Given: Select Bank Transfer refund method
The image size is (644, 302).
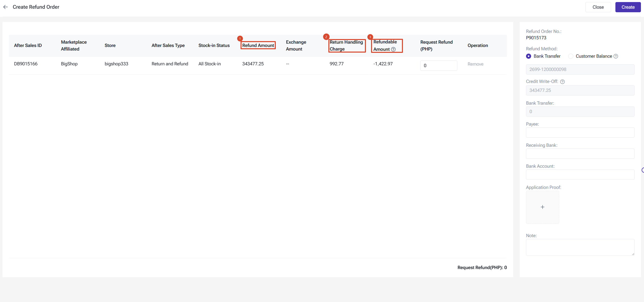Looking at the screenshot, I should [x=529, y=56].
